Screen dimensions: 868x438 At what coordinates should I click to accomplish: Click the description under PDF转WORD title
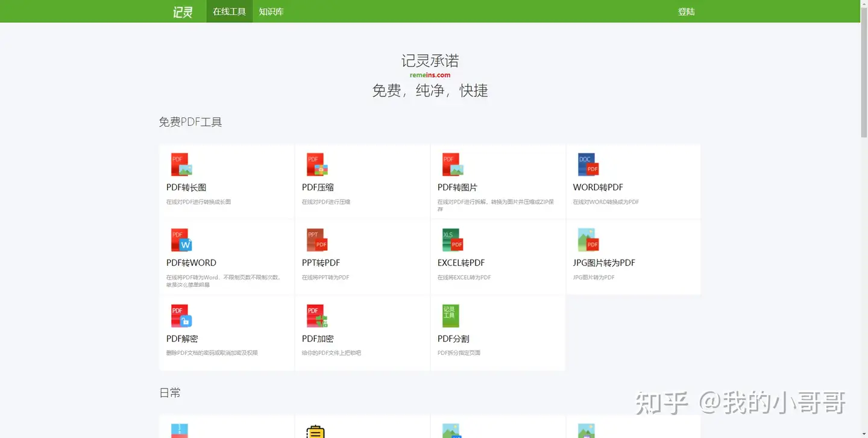click(x=224, y=281)
